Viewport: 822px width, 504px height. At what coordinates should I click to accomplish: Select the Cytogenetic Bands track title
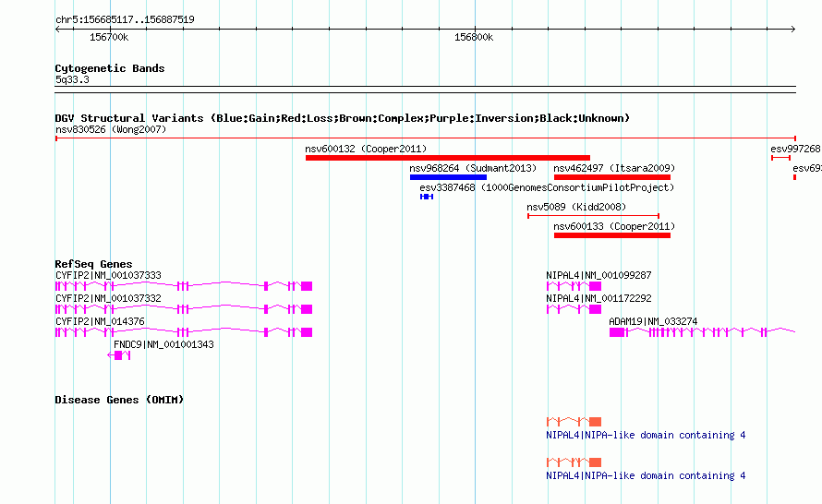click(x=110, y=68)
